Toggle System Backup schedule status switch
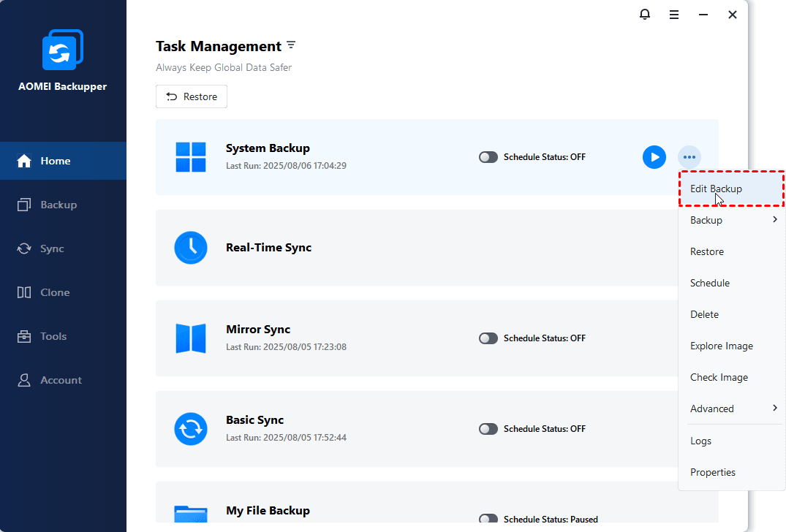Screen dimensions: 786x532 pyautogui.click(x=488, y=157)
